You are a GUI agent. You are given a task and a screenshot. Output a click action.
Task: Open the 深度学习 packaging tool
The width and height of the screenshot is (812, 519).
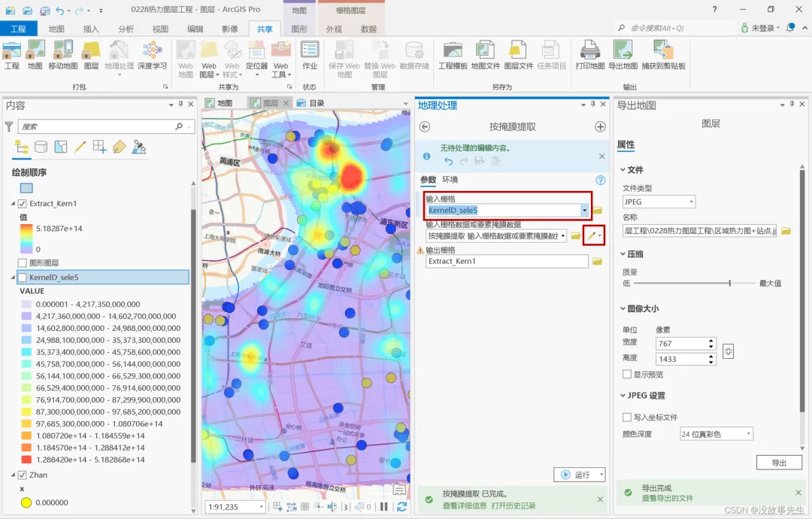pyautogui.click(x=152, y=50)
